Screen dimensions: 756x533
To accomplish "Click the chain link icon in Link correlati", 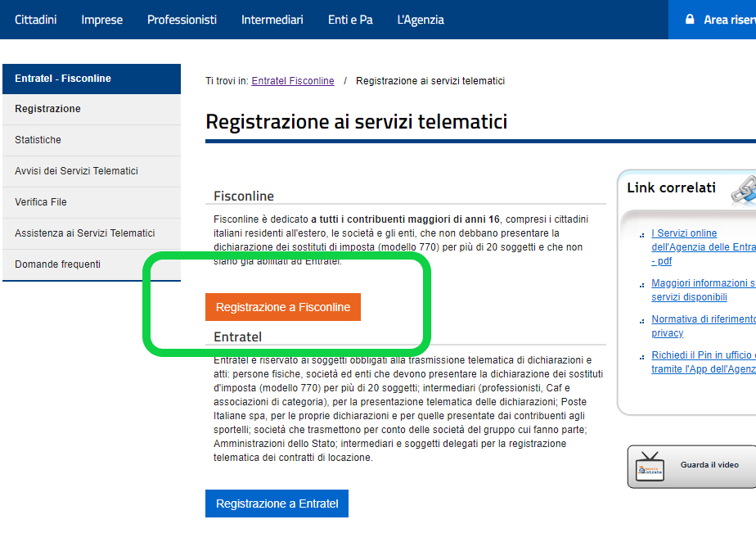I will [x=744, y=190].
